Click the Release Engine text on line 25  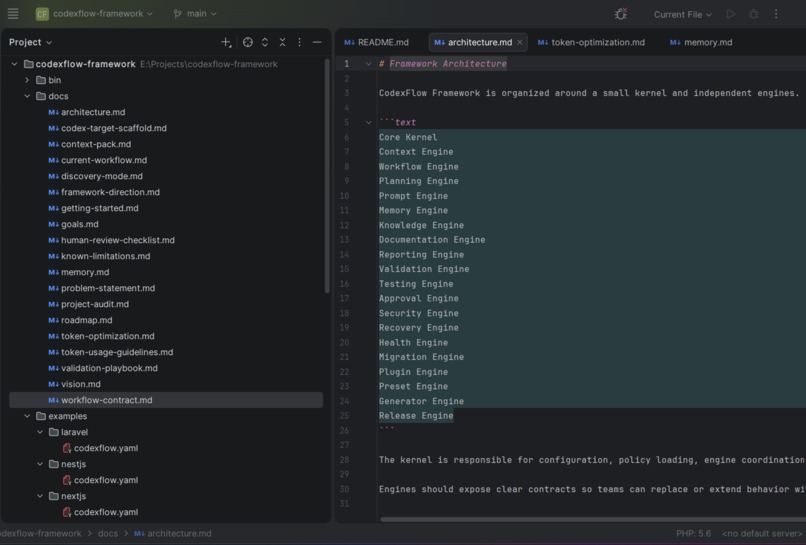coord(416,415)
